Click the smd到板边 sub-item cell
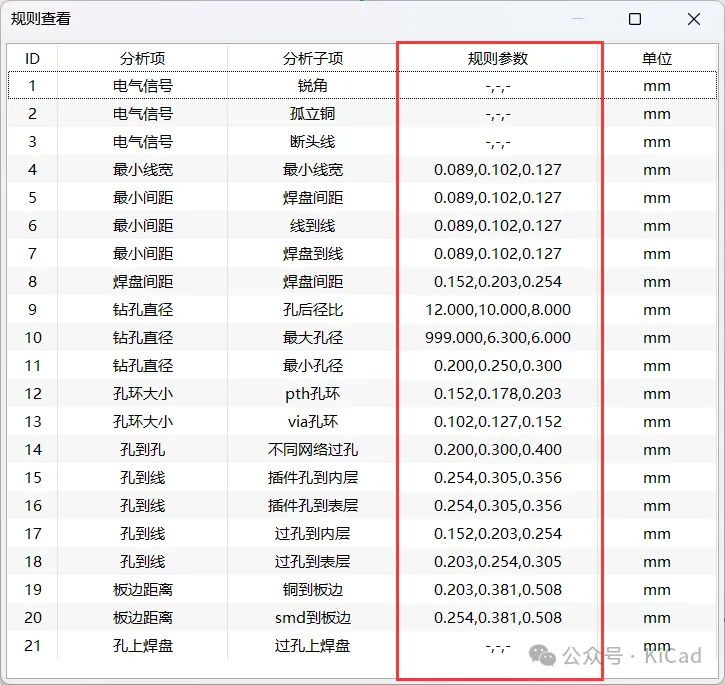This screenshot has height=685, width=725. (x=312, y=618)
